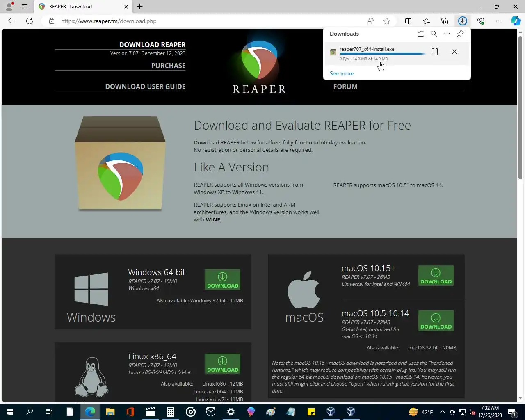View site information lock icon
This screenshot has width=525, height=420.
tap(52, 21)
